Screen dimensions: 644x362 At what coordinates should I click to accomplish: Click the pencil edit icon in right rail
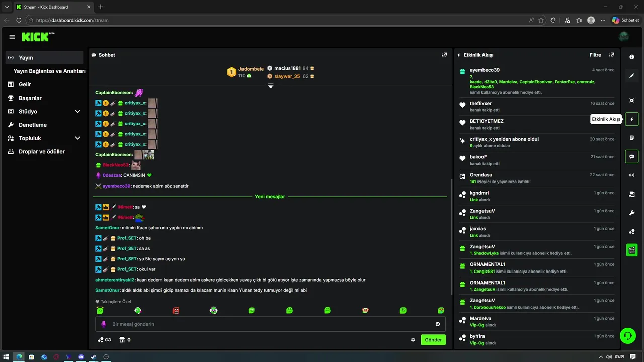point(632,76)
